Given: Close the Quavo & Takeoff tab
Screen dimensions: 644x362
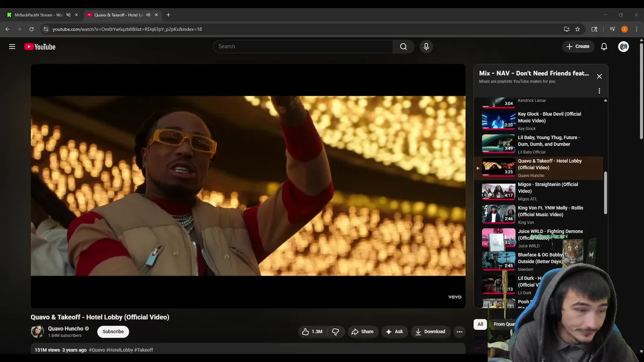Looking at the screenshot, I should [x=156, y=15].
